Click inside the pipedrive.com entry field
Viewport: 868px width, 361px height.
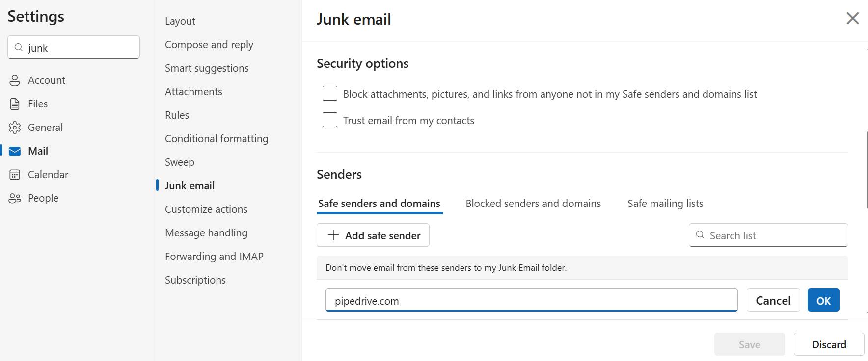pyautogui.click(x=531, y=300)
